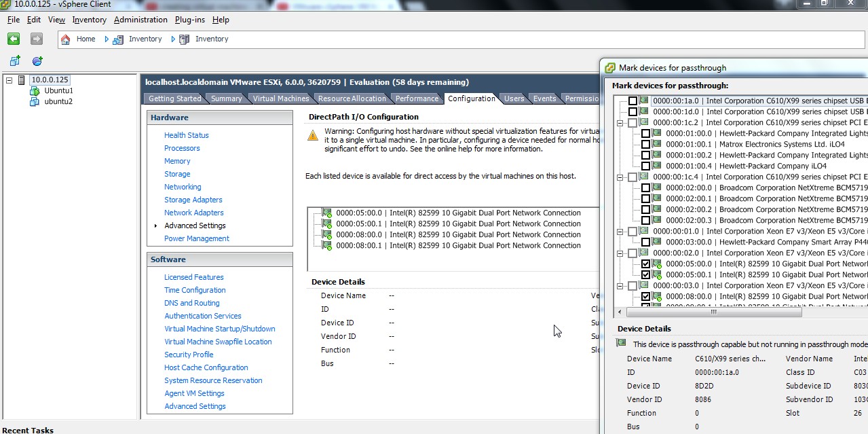
Task: Click the ubuntu2 VM icon
Action: pos(35,102)
